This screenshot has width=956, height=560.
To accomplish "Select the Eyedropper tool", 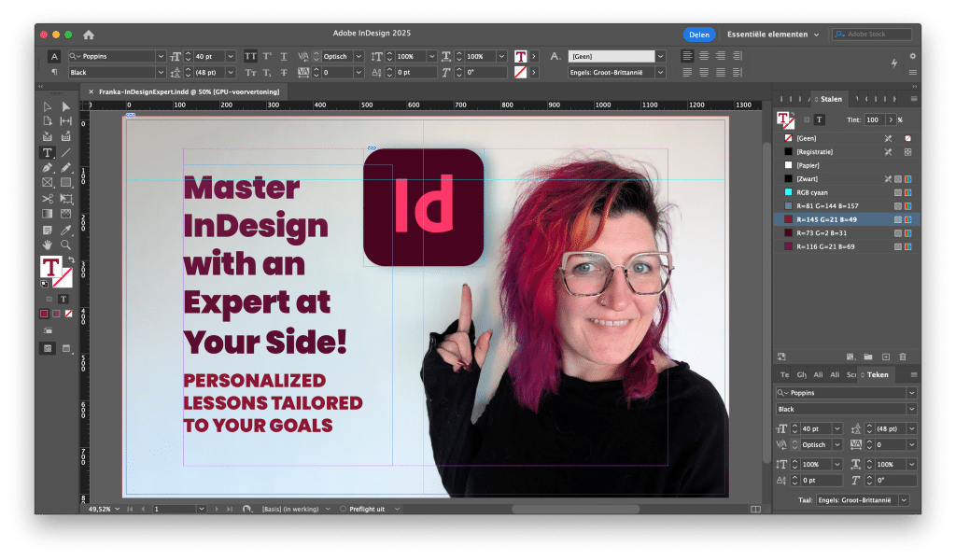I will tap(66, 230).
